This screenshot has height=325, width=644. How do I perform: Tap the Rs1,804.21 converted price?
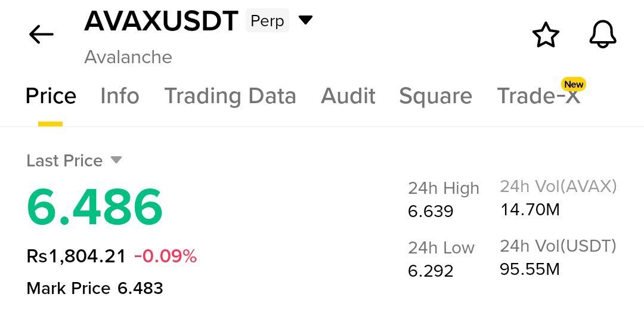click(76, 256)
